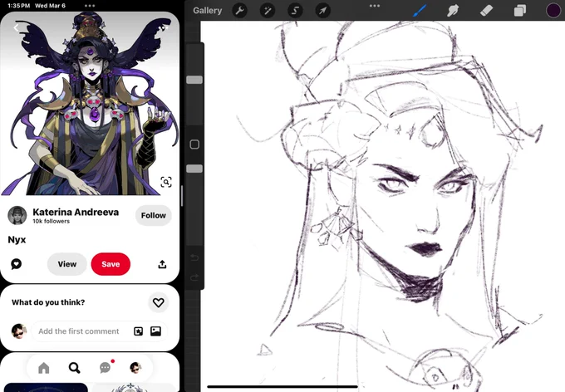The width and height of the screenshot is (565, 392).
Task: Tap the Nyx pin title
Action: [17, 239]
